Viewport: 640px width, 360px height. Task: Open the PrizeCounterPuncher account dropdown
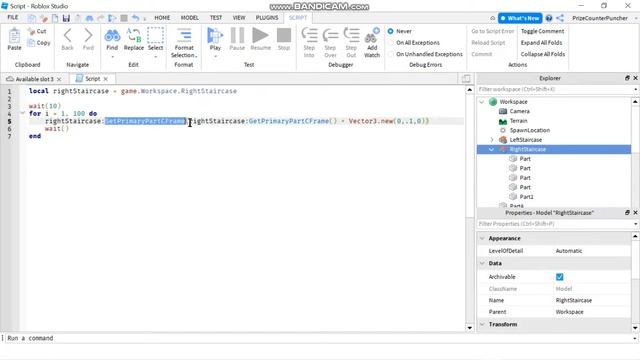coord(636,18)
